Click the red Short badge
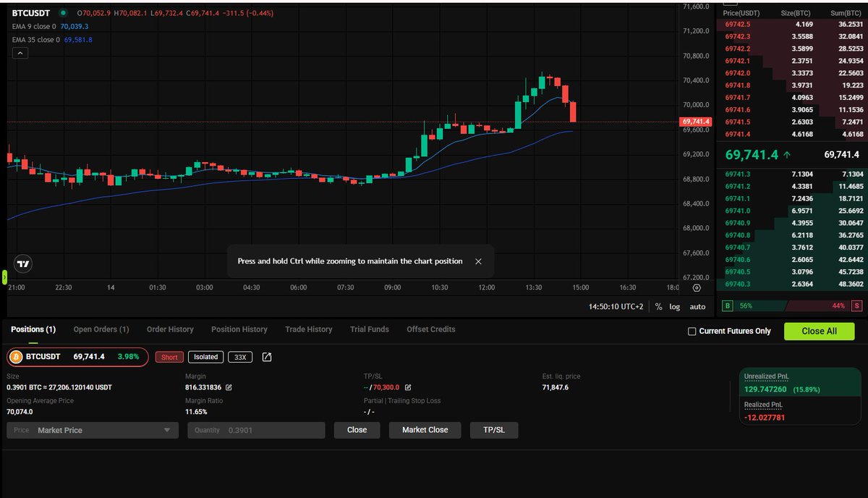The image size is (868, 498). point(169,357)
